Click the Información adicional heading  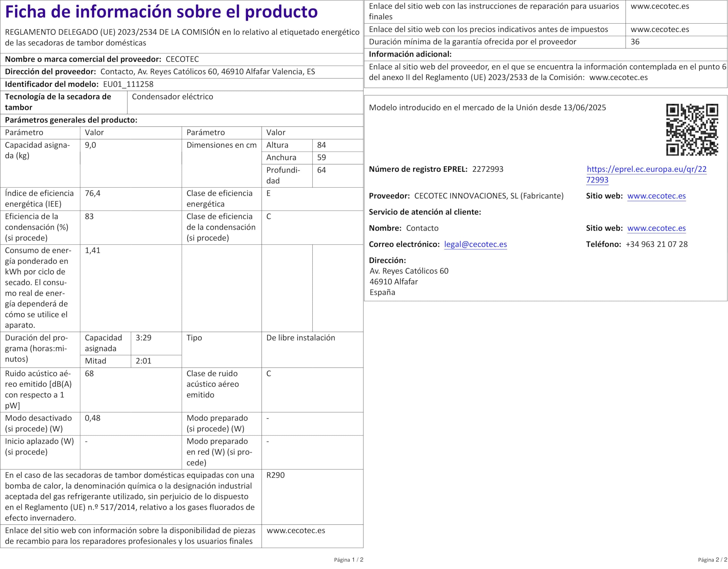tap(410, 54)
